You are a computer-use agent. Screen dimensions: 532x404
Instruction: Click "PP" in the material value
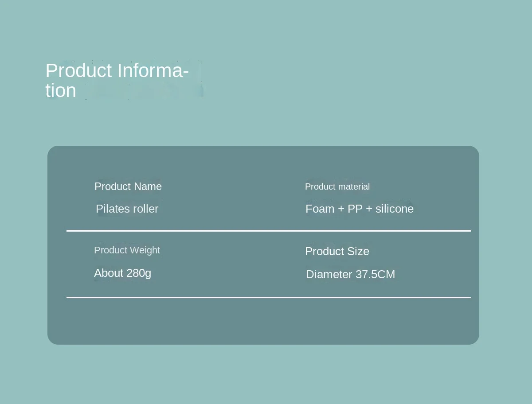pyautogui.click(x=355, y=209)
